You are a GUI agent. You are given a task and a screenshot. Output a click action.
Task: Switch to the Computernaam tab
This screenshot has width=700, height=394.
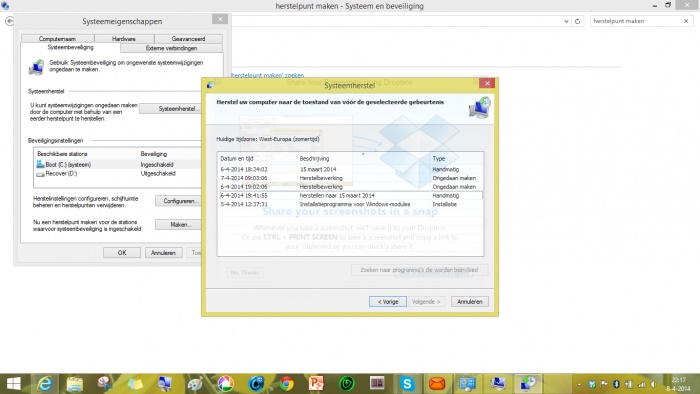coord(57,39)
